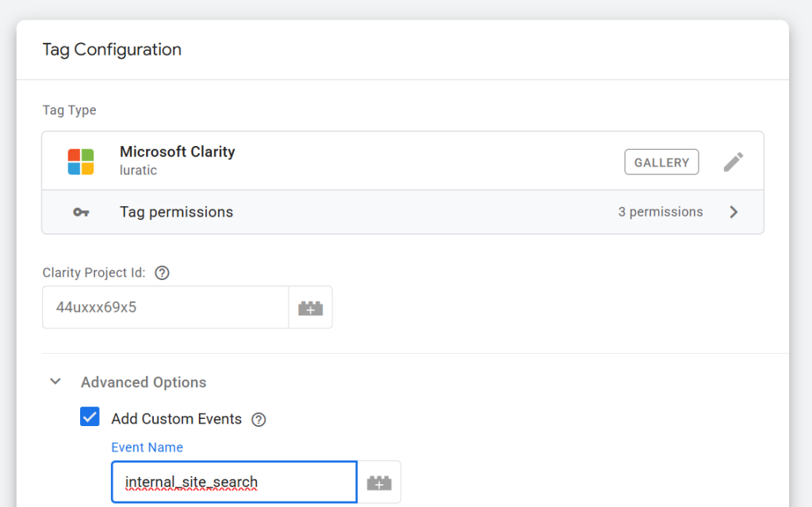Click the 'luratic' author text

coord(138,170)
